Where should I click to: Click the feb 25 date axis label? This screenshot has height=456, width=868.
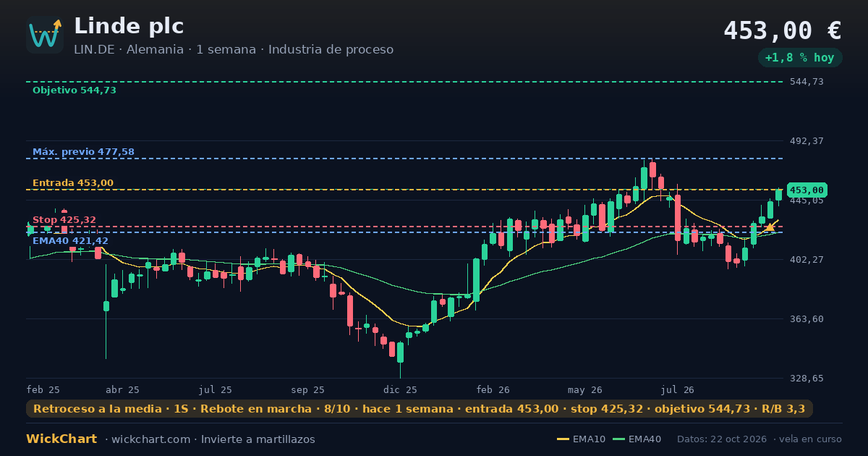pyautogui.click(x=43, y=389)
